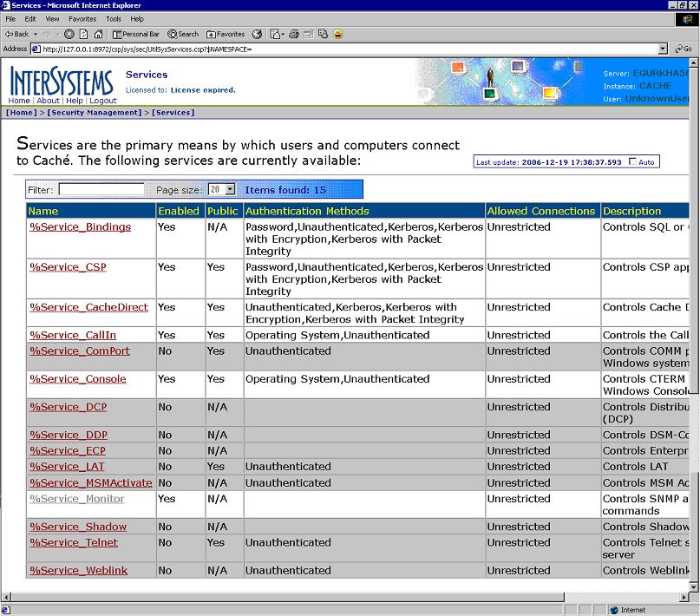Open the %Service_Console link

point(78,378)
